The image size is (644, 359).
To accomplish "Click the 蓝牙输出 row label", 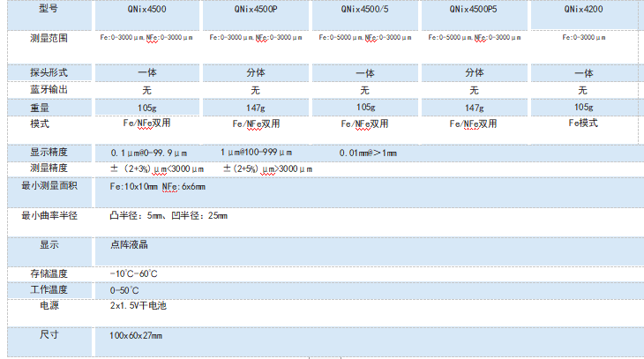I will (49, 90).
